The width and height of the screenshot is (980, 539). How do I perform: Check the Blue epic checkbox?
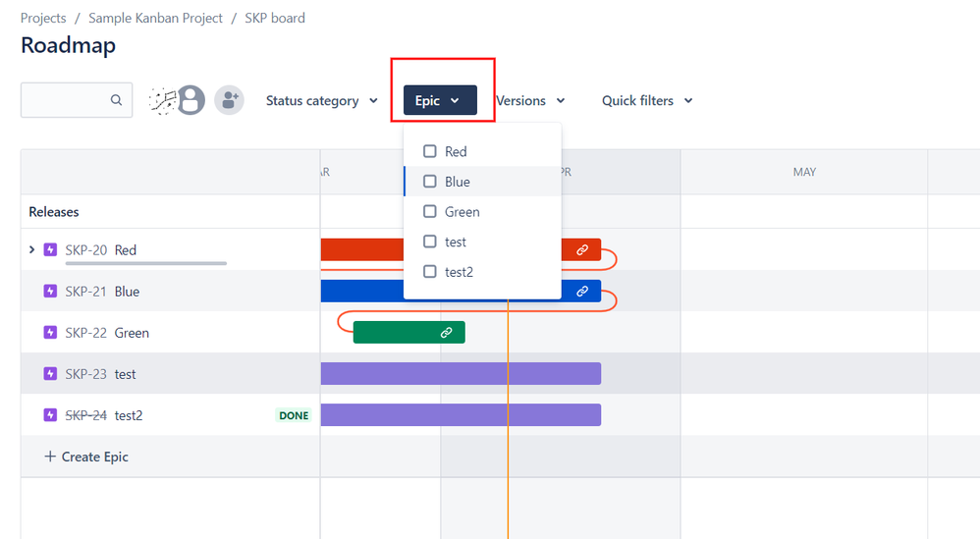(x=430, y=182)
